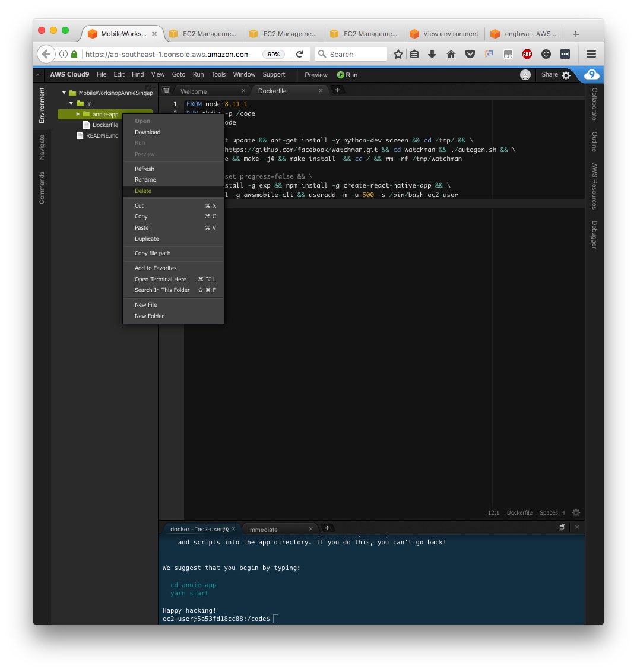Open the browser hamburger menu
Screen dimensions: 637x672
click(591, 54)
